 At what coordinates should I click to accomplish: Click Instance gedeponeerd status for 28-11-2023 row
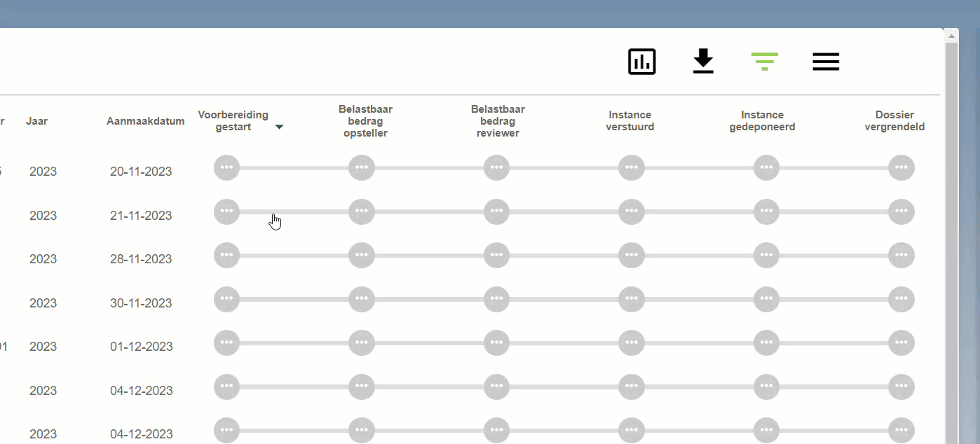pos(766,256)
